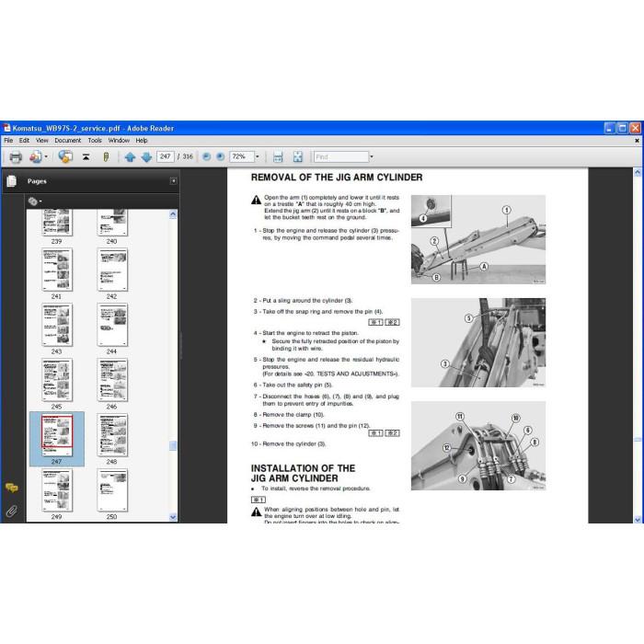This screenshot has width=644, height=644.
Task: Click step text "Remove the clamp (10)"
Action: click(x=293, y=415)
